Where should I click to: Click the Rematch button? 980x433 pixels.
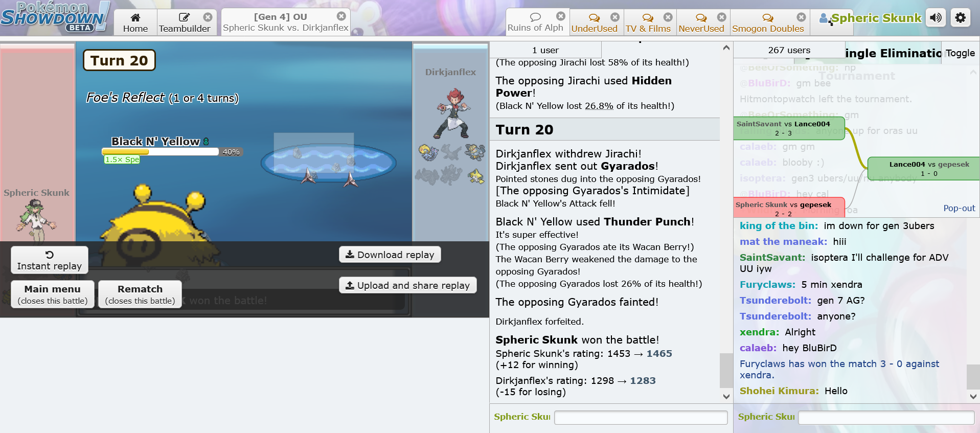coord(140,294)
